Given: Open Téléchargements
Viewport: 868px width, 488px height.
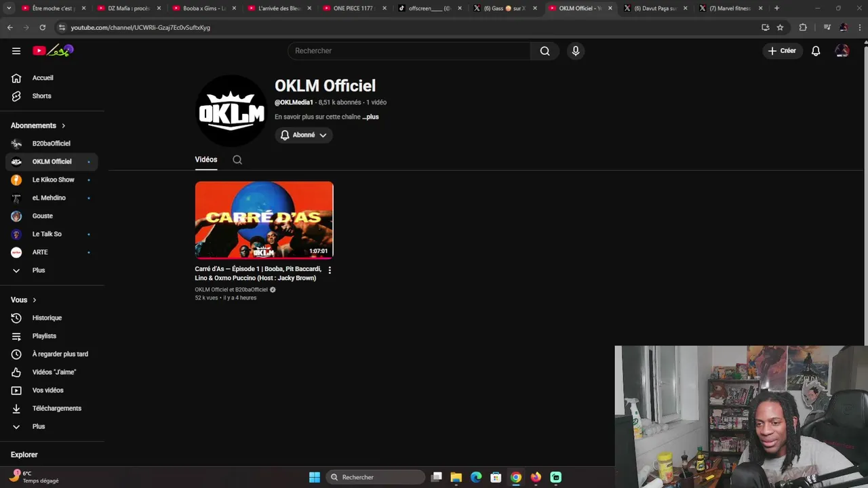Looking at the screenshot, I should click(x=52, y=408).
